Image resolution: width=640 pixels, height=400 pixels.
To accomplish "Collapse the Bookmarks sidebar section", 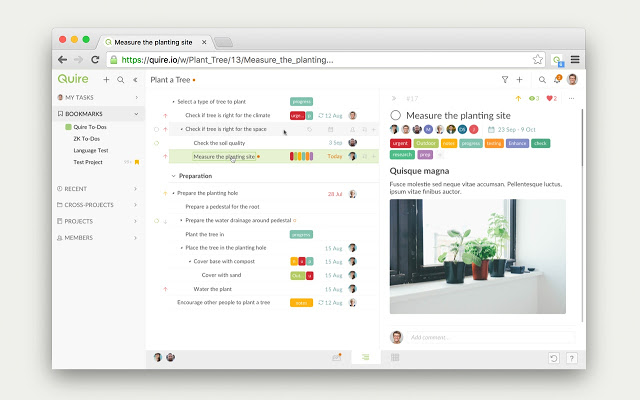I will (135, 113).
